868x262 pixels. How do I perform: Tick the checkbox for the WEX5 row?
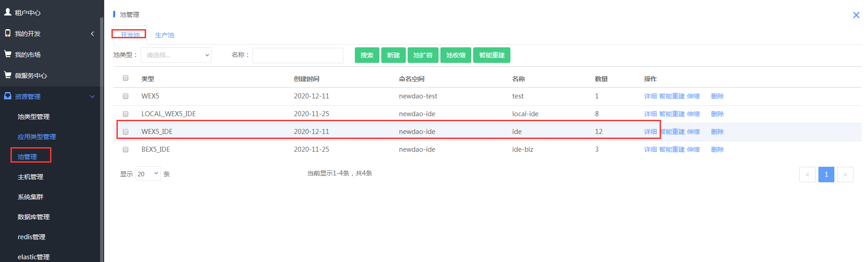[126, 96]
